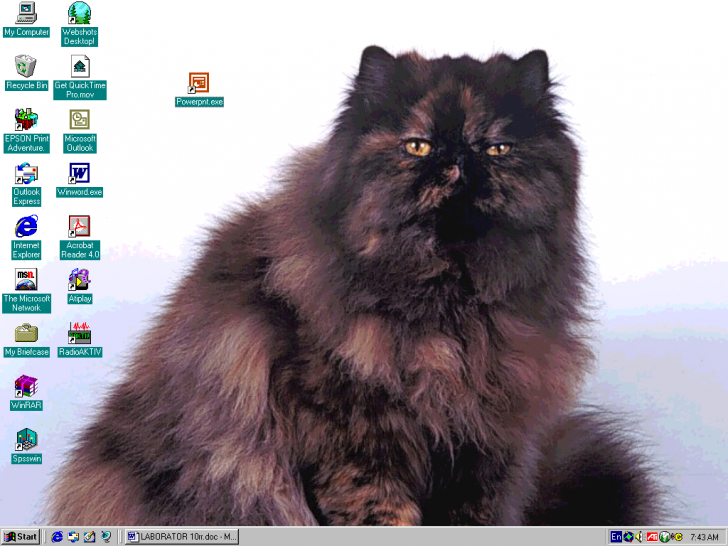Click the blue-green diamond tray icon

tap(628, 537)
